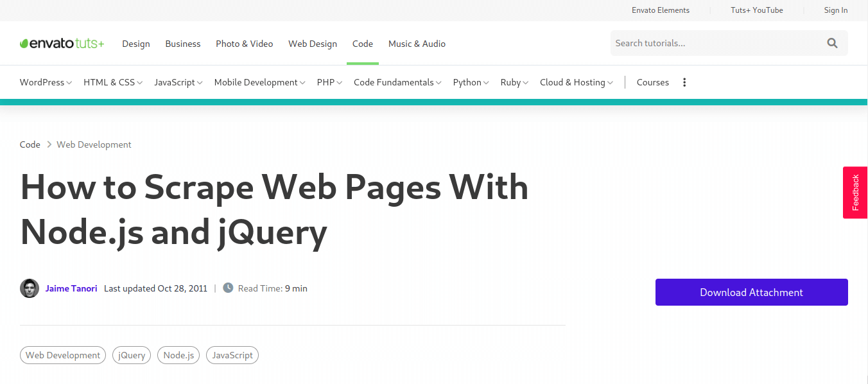The width and height of the screenshot is (868, 384).
Task: Expand the Cloud & Hosting menu
Action: [x=576, y=82]
